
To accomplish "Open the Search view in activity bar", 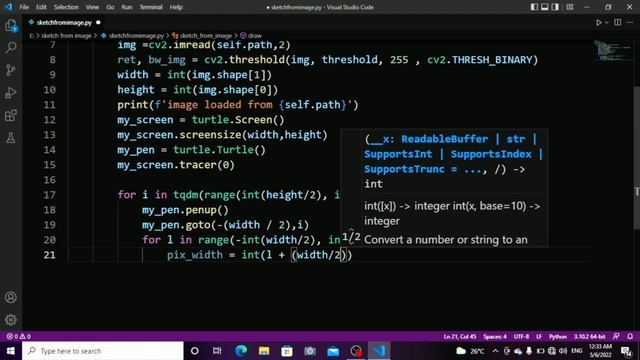I will pyautogui.click(x=11, y=47).
